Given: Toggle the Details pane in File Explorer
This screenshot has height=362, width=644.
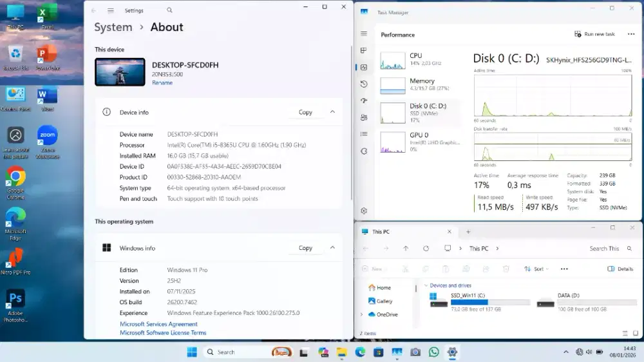Looking at the screenshot, I should point(621,269).
